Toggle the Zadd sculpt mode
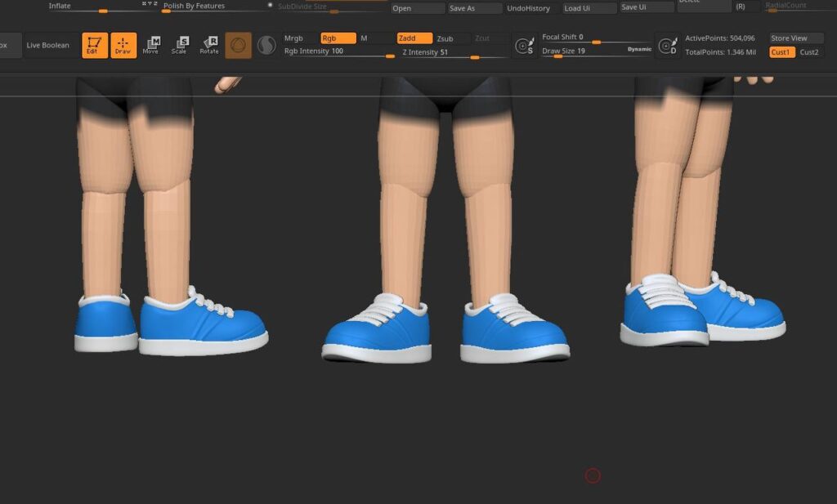The image size is (837, 504). point(414,38)
